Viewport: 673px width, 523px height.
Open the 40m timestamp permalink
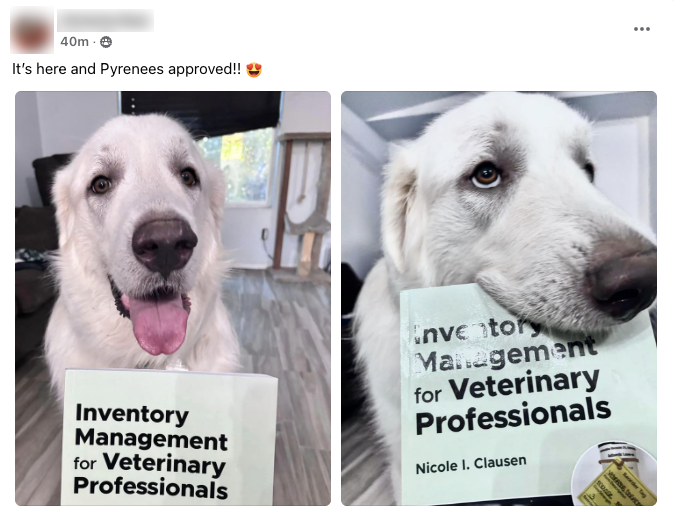[x=74, y=42]
